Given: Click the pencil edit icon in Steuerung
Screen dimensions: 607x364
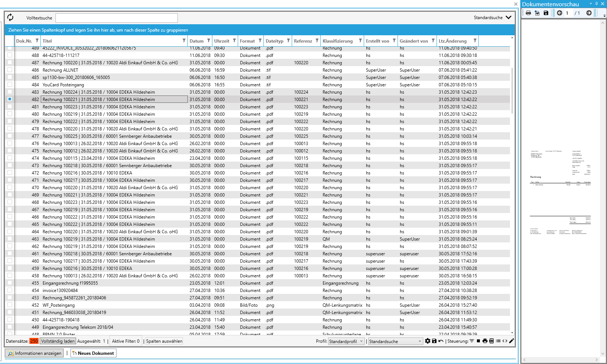Looking at the screenshot, I should [x=511, y=341].
